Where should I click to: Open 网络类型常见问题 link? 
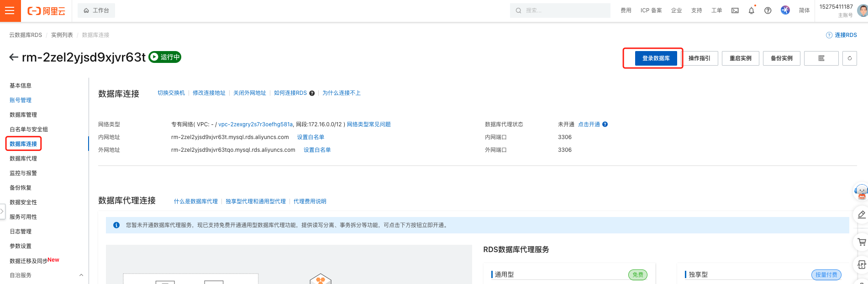pos(369,124)
